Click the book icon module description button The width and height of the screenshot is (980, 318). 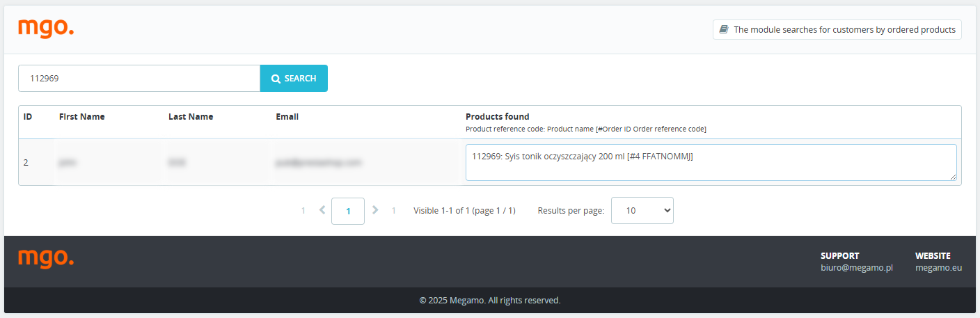(837, 30)
